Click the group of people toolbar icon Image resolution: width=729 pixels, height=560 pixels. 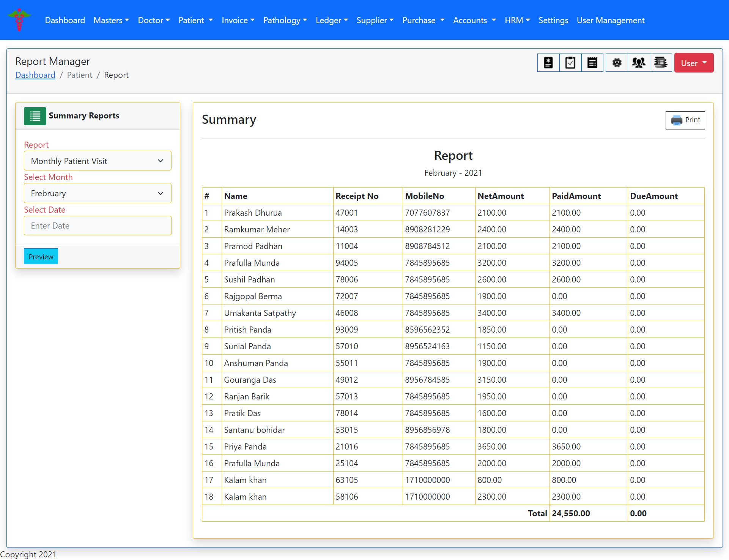click(x=639, y=63)
